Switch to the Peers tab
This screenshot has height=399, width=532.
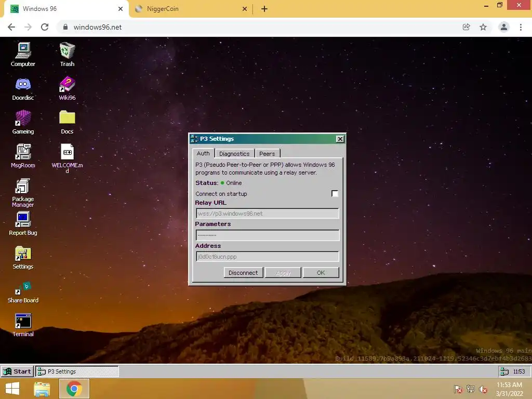tap(268, 154)
